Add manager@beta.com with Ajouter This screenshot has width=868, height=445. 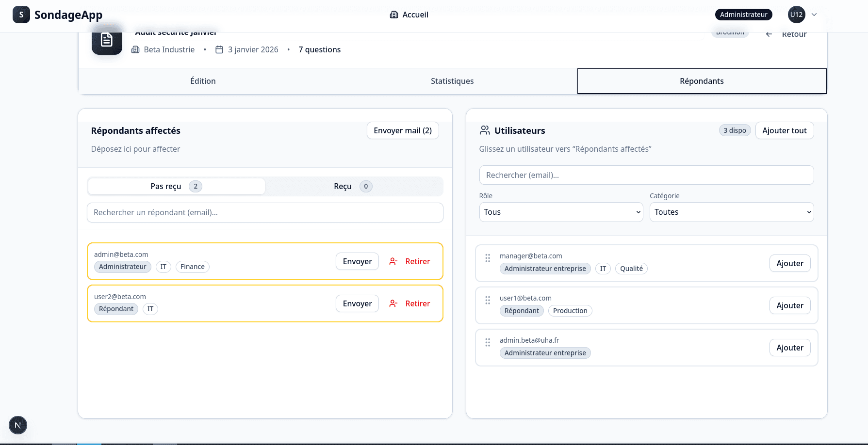(x=790, y=263)
